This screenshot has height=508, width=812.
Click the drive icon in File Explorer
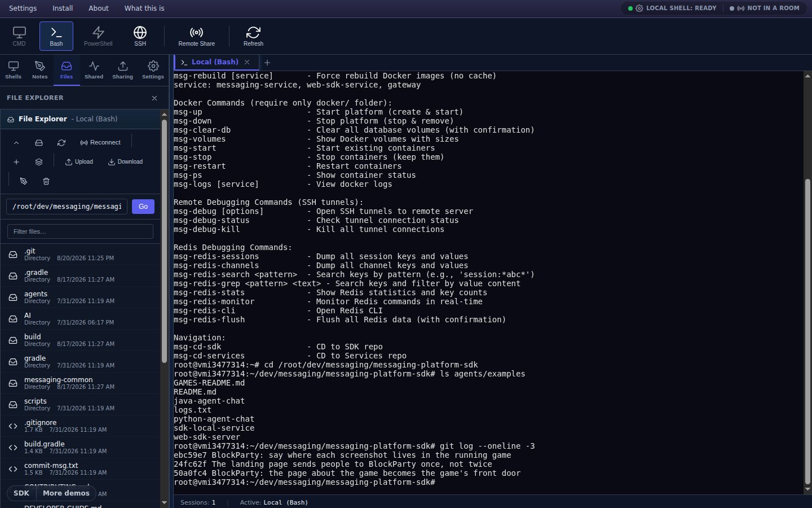39,143
